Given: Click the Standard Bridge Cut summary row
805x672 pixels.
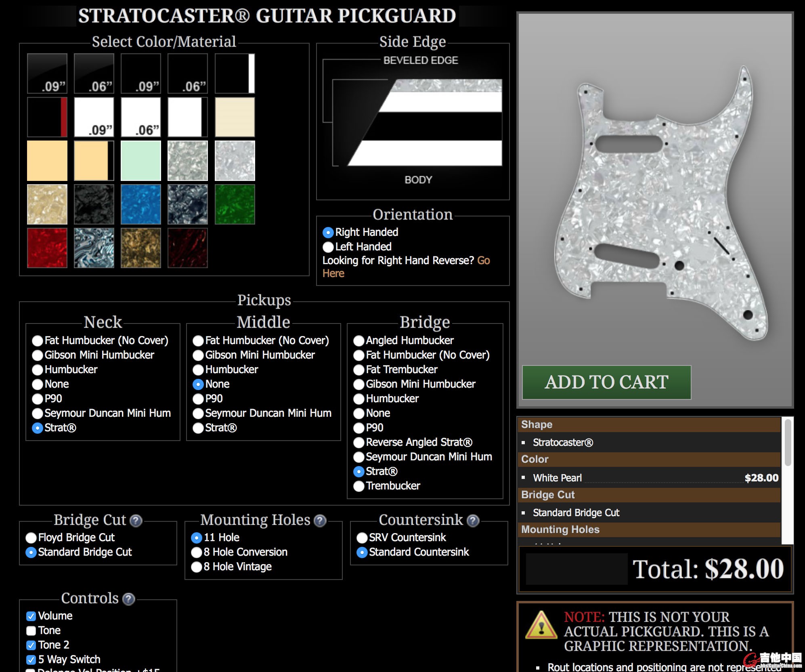Looking at the screenshot, I should click(x=650, y=513).
